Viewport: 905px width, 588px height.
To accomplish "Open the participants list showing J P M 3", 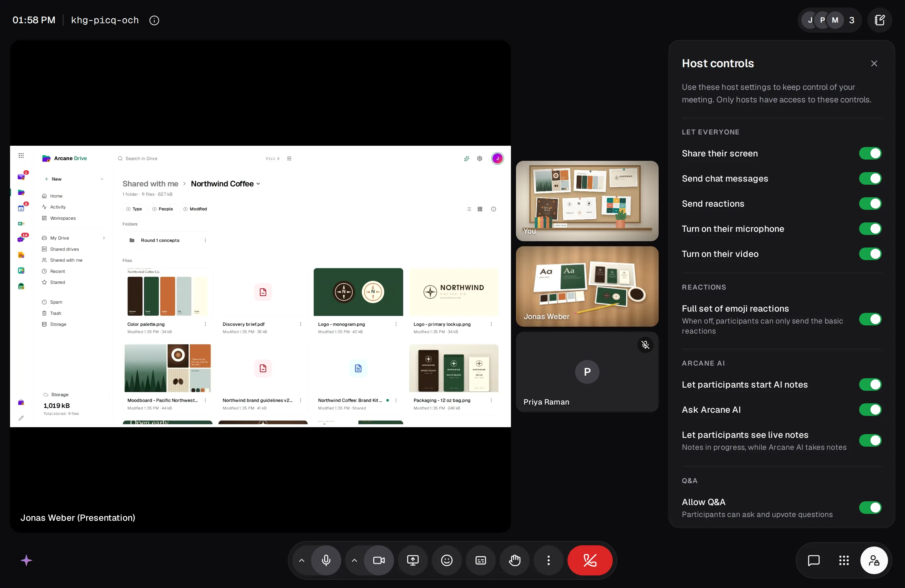I will click(x=829, y=20).
